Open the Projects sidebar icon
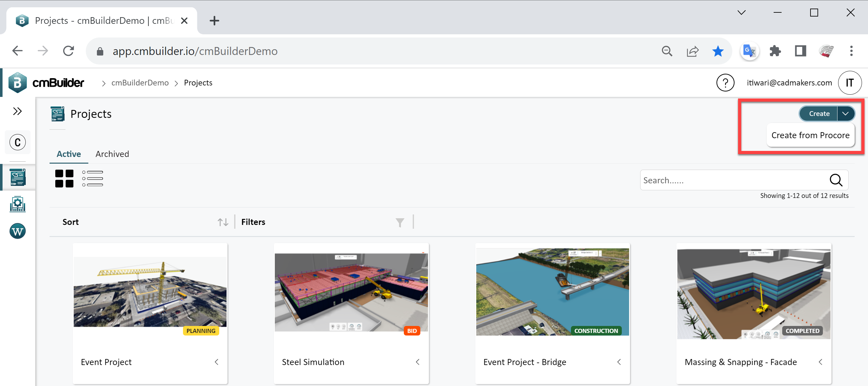 pos(17,177)
